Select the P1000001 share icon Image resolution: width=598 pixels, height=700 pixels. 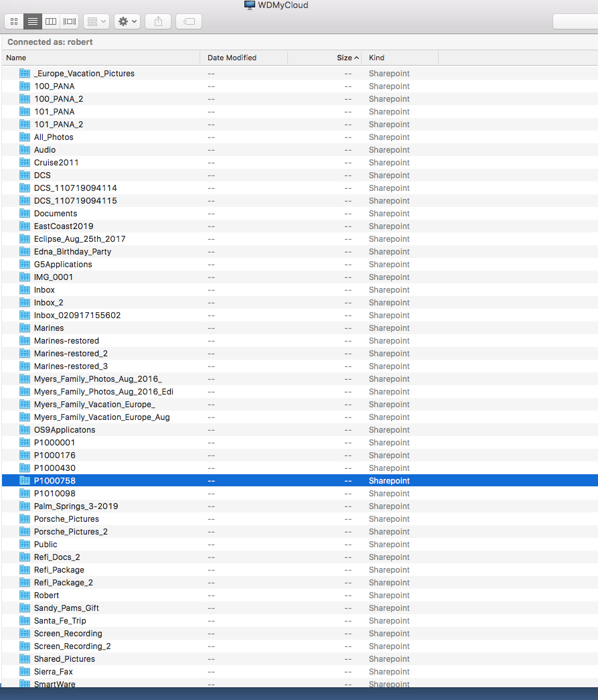pos(25,442)
